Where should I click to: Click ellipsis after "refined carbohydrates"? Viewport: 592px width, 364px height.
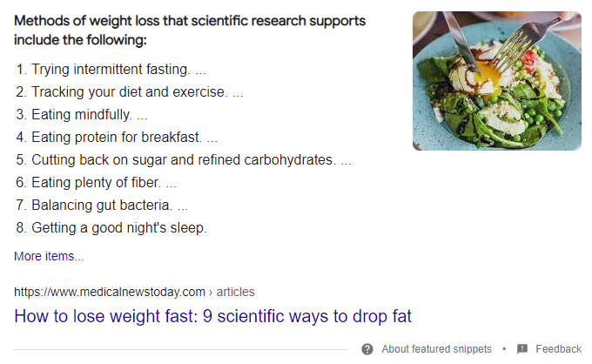click(x=346, y=159)
